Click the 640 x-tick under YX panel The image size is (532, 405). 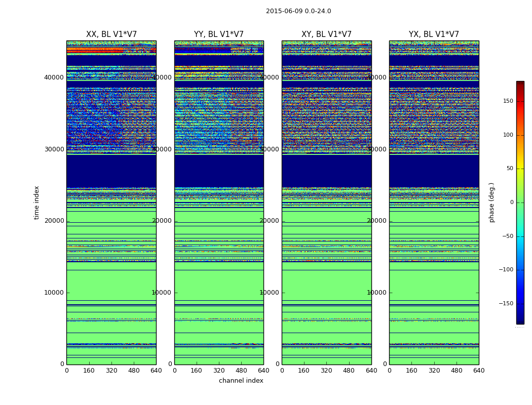pyautogui.click(x=478, y=371)
